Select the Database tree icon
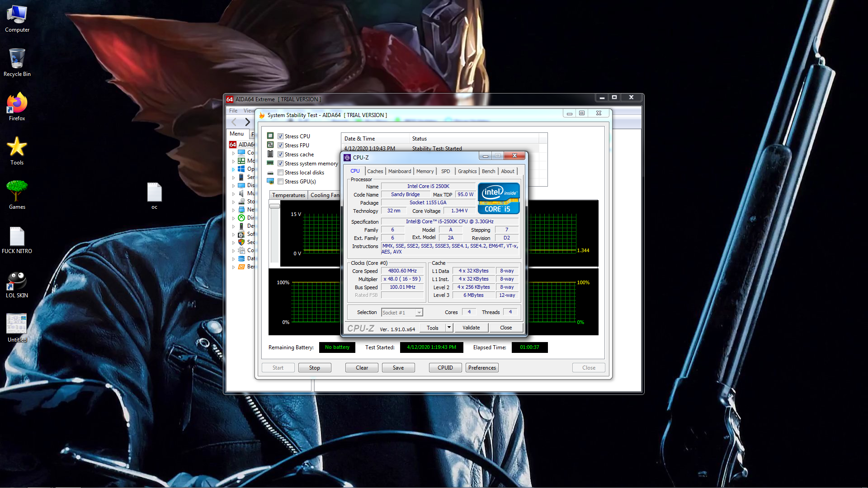The width and height of the screenshot is (868, 488). (x=241, y=258)
